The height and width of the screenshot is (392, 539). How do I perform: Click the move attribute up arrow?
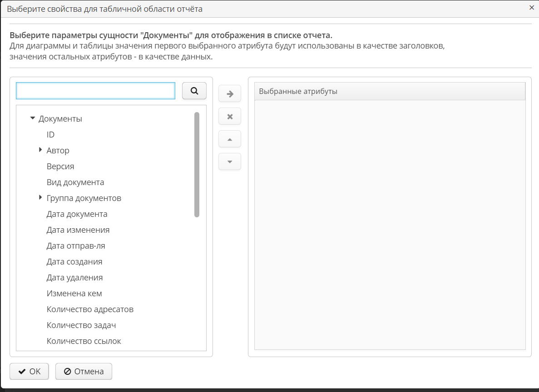coord(230,139)
